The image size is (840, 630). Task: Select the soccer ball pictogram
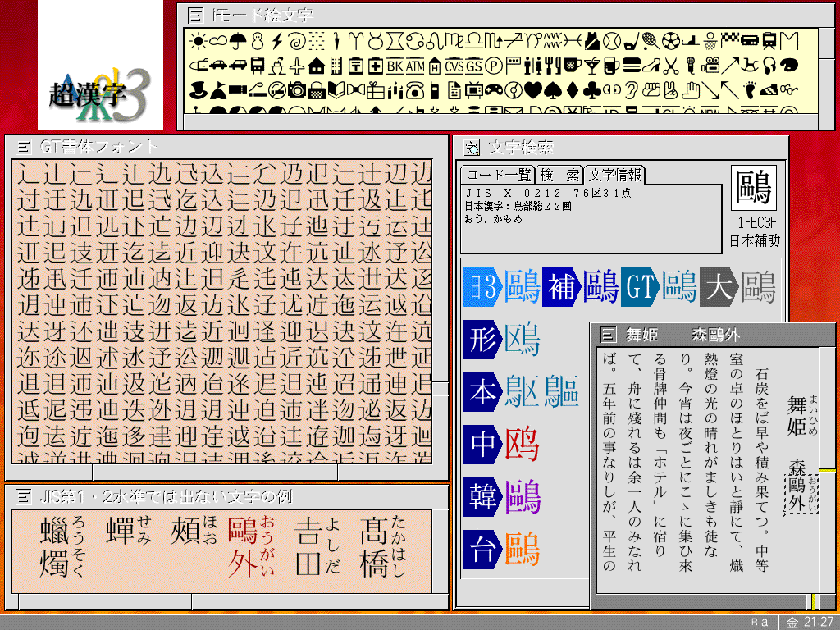[670, 40]
